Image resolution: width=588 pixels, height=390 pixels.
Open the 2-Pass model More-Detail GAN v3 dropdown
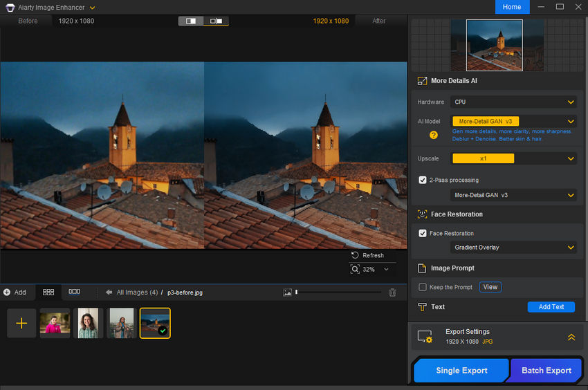click(513, 195)
